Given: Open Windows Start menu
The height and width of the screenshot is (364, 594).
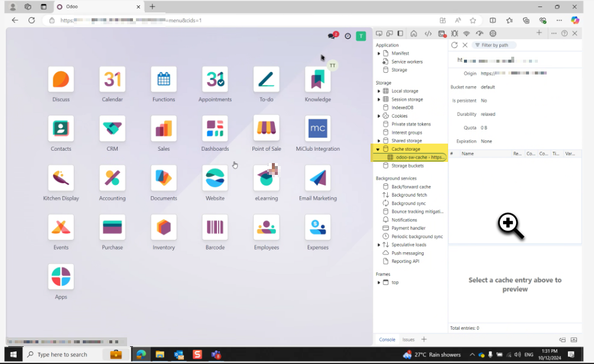Looking at the screenshot, I should click(13, 355).
